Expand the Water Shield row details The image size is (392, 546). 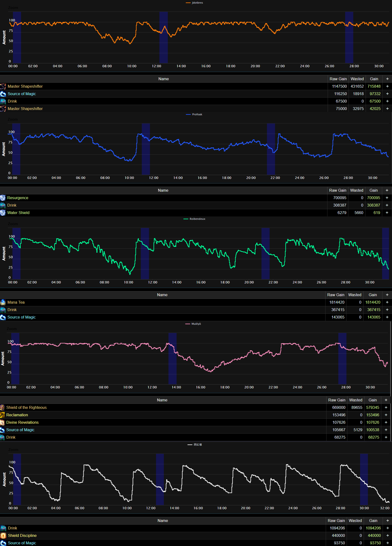[387, 213]
